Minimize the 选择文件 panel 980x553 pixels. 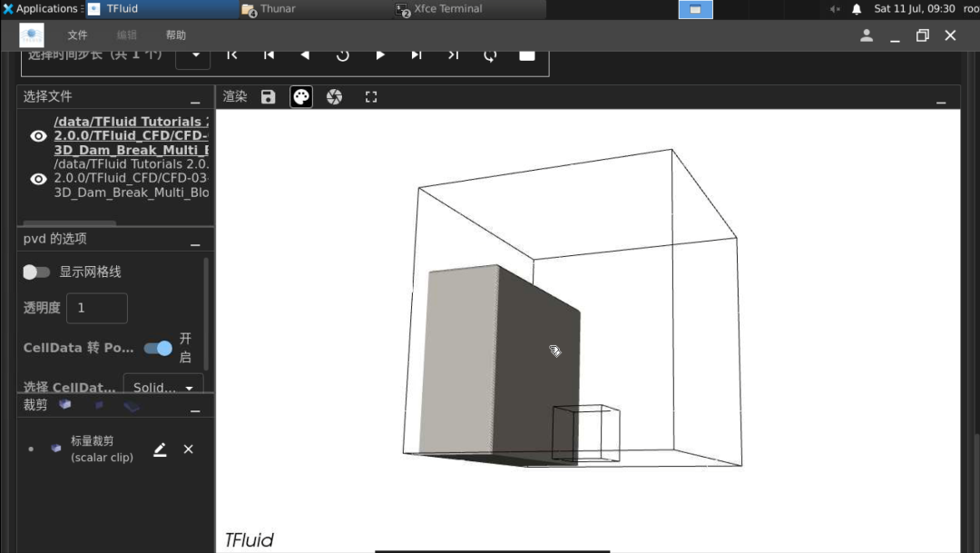coord(196,100)
